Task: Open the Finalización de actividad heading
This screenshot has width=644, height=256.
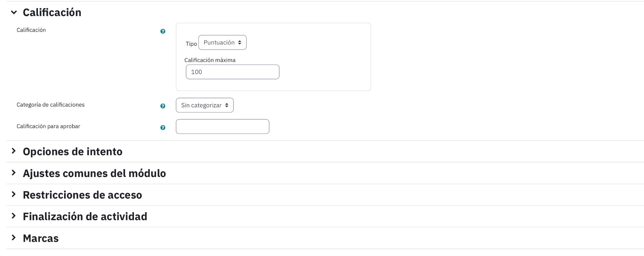Action: tap(85, 216)
